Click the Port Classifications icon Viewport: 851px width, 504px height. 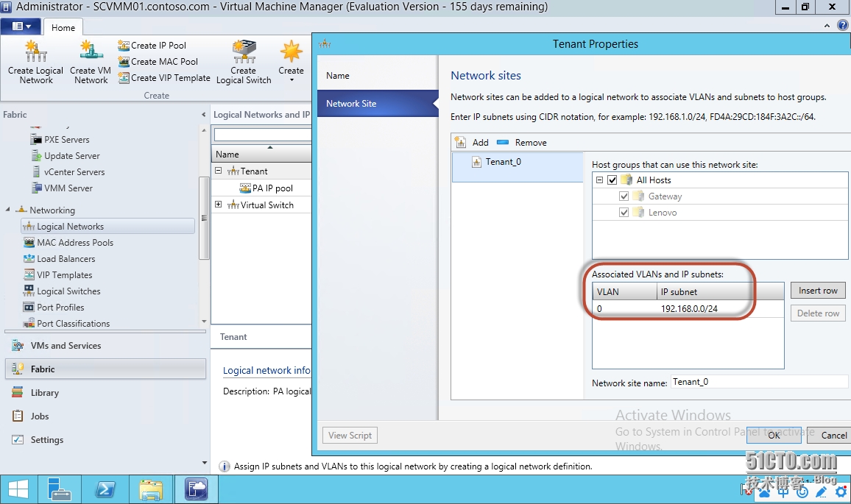coord(29,323)
